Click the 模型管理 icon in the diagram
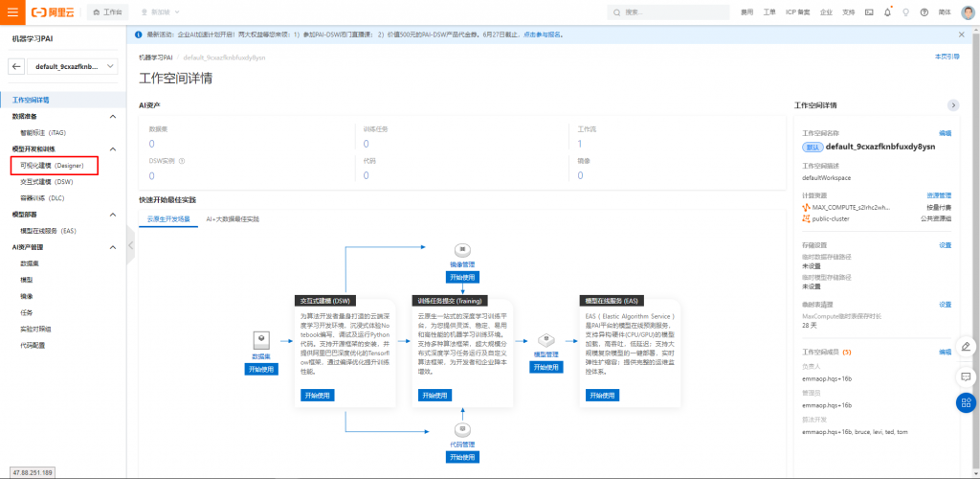Screen dimensions: 980x479 (546, 341)
